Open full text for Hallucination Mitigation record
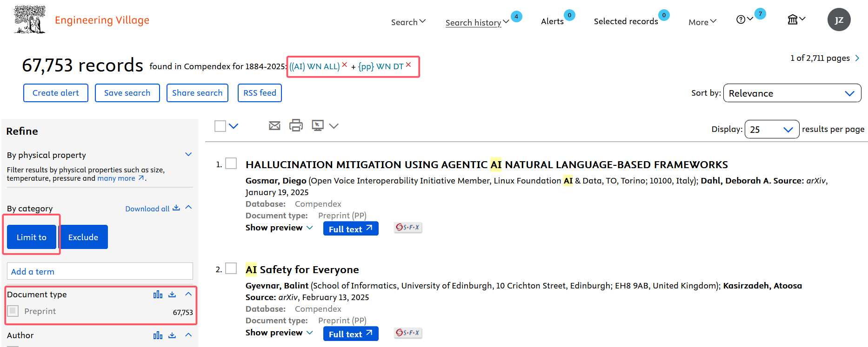Viewport: 868px width, 347px height. click(x=351, y=229)
